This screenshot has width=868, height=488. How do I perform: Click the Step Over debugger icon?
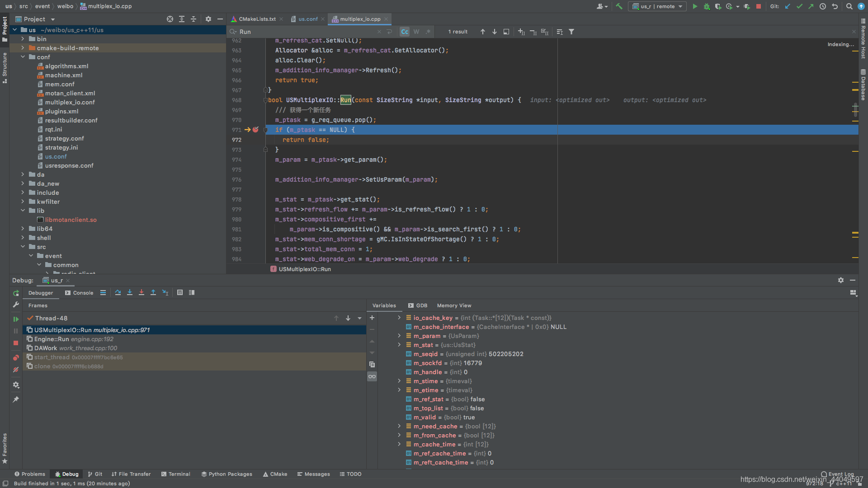(118, 292)
